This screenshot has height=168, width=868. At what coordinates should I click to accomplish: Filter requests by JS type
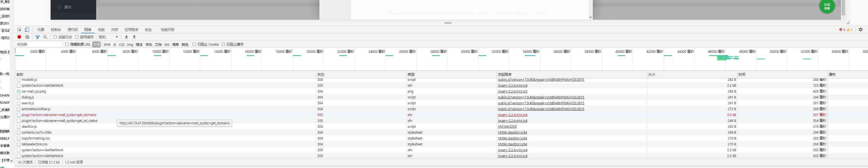[x=115, y=45]
